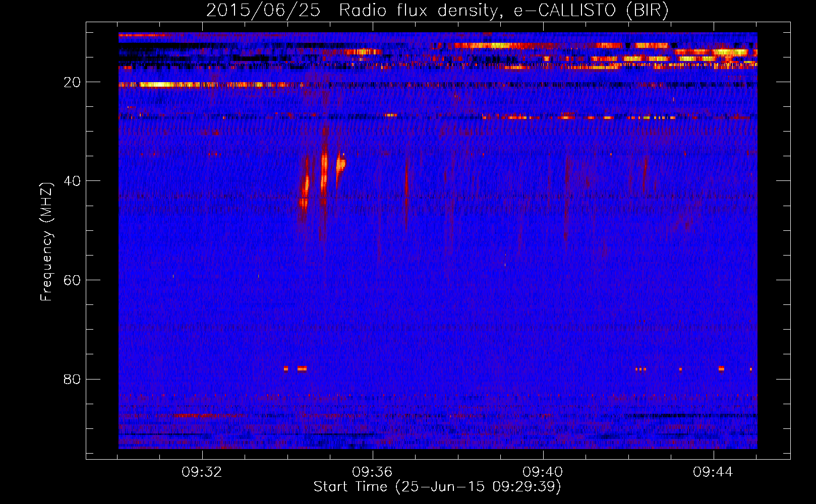Click the 40 MHz tick label
Image resolution: width=816 pixels, height=504 pixels.
(x=72, y=180)
